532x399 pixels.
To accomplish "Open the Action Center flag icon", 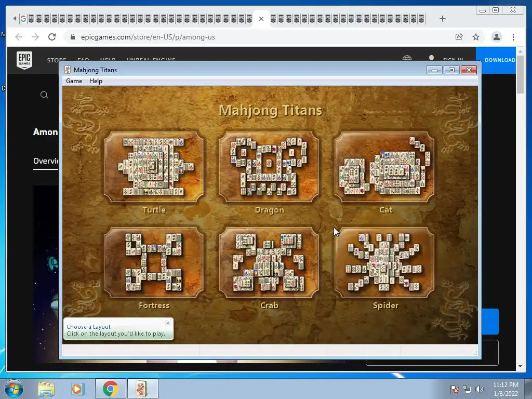I will (454, 389).
